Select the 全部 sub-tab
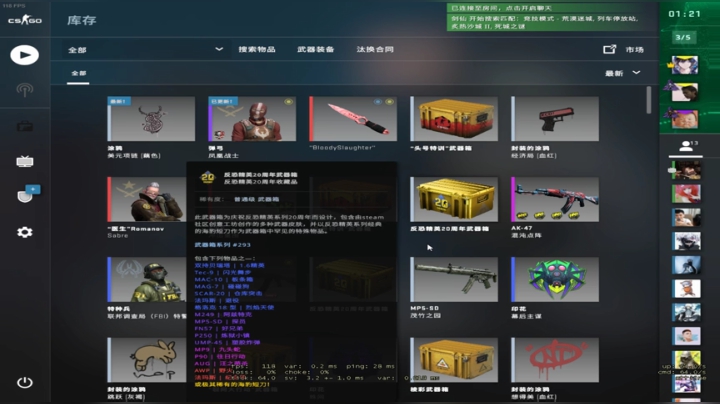Viewport: 720px width, 404px height. click(x=79, y=73)
